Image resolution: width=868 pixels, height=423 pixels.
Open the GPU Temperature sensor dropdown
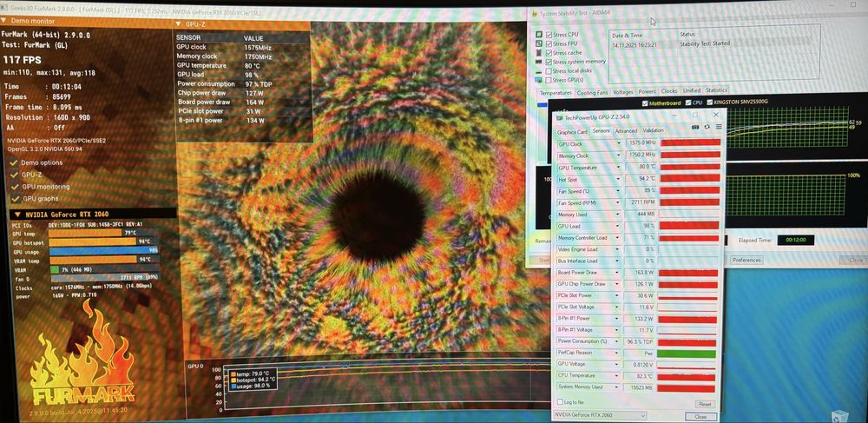[618, 168]
